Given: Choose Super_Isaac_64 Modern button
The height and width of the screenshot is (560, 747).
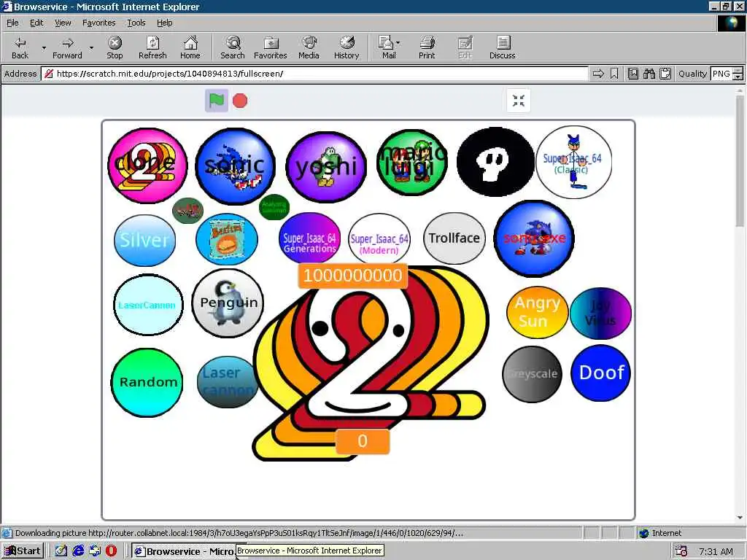Looking at the screenshot, I should [379, 239].
